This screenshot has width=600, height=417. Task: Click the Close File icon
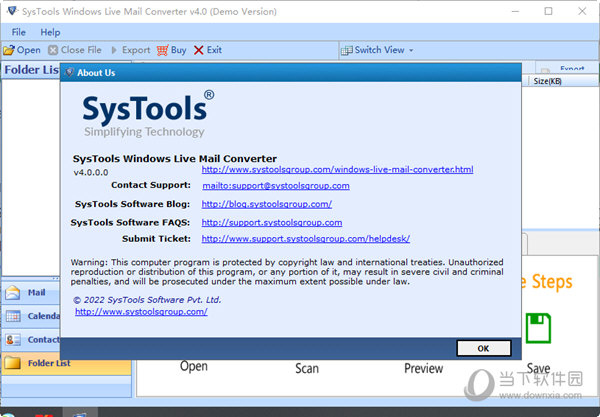[53, 50]
